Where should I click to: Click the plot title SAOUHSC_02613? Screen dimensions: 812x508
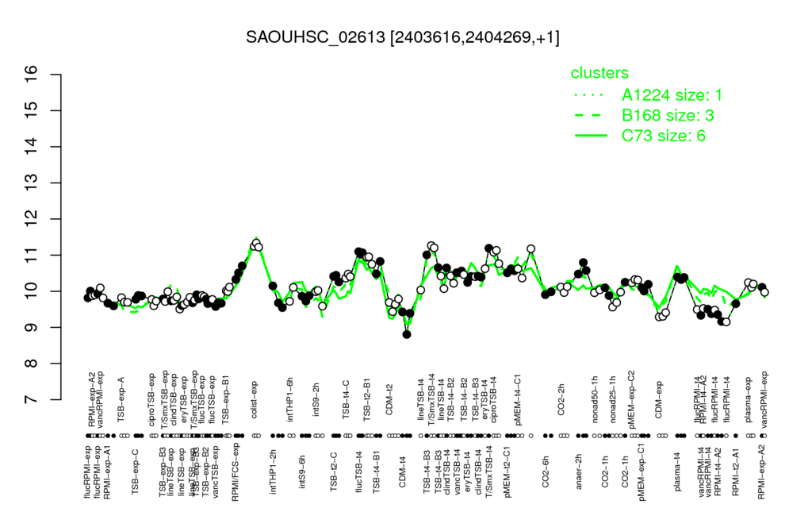(316, 37)
